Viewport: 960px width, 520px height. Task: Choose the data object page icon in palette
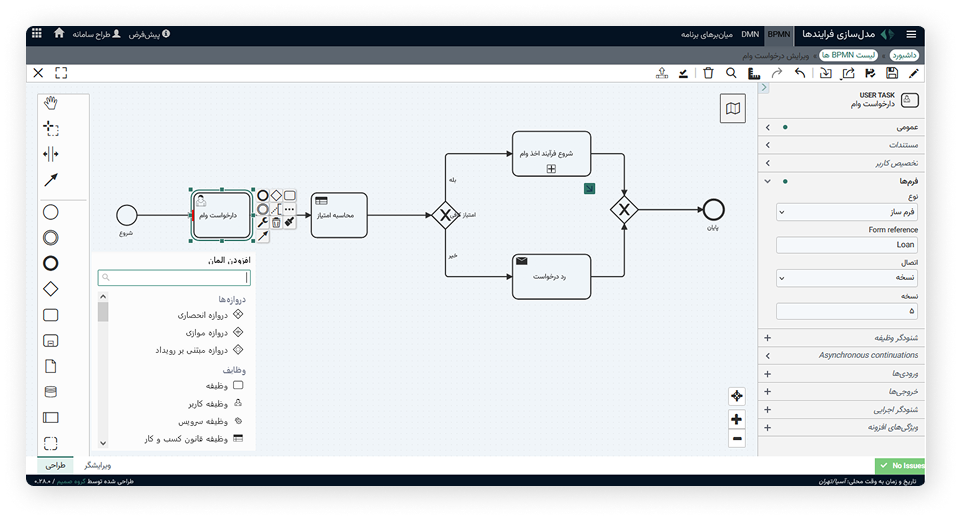(x=51, y=366)
